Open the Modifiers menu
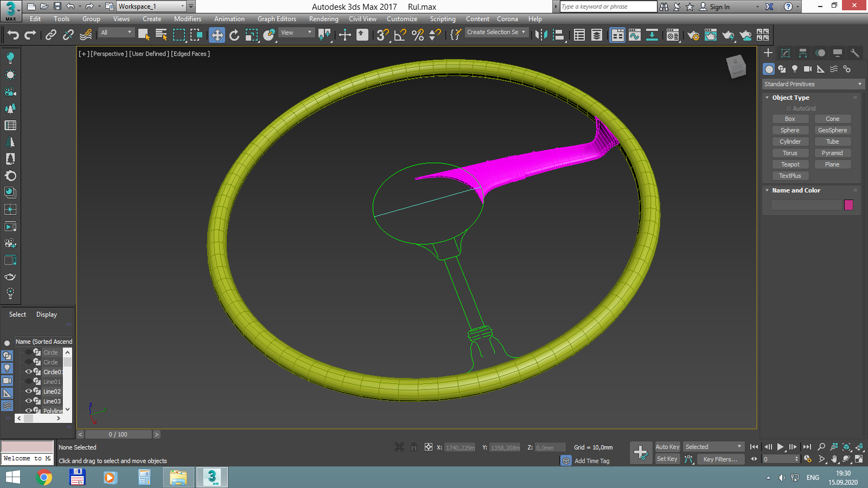This screenshot has height=488, width=868. coord(188,19)
